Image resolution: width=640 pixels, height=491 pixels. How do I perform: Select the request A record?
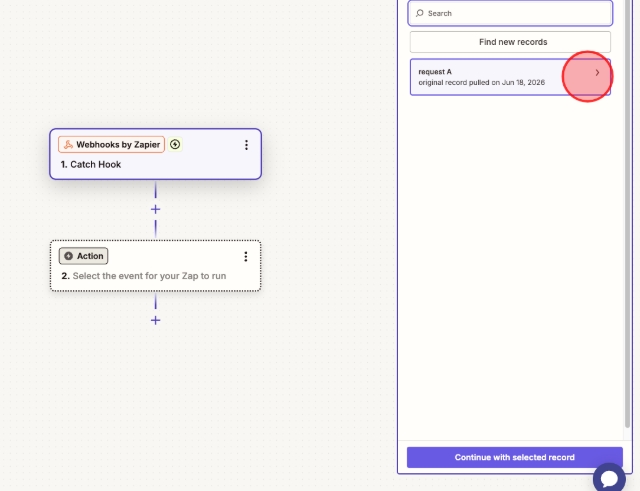point(510,77)
